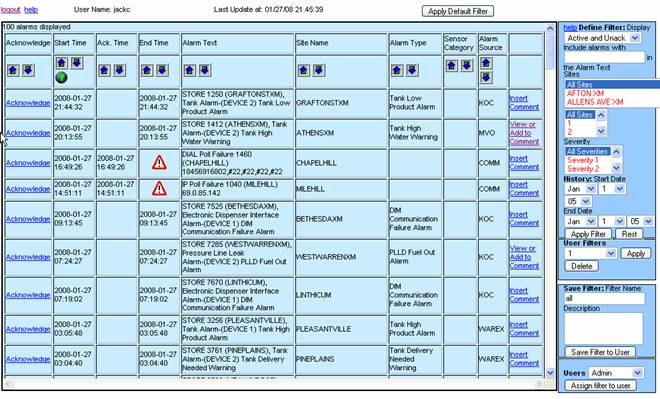Delete the selected user filter

coord(581,266)
